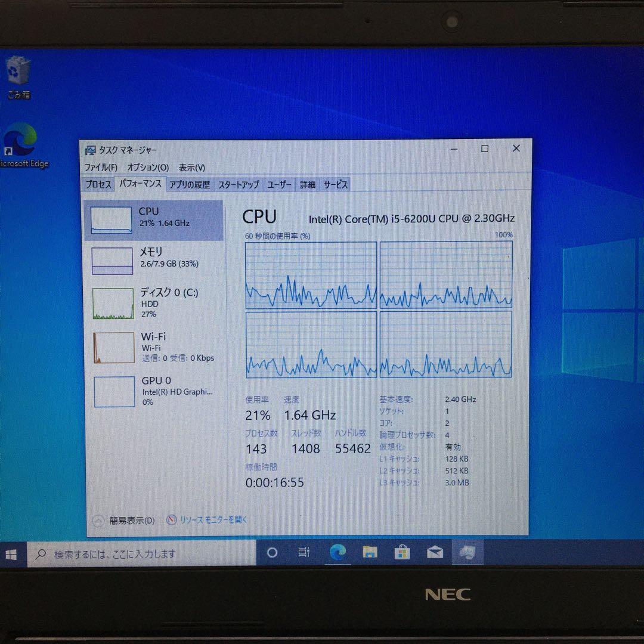
Task: Switch to the スタートアップ tab
Action: point(237,185)
